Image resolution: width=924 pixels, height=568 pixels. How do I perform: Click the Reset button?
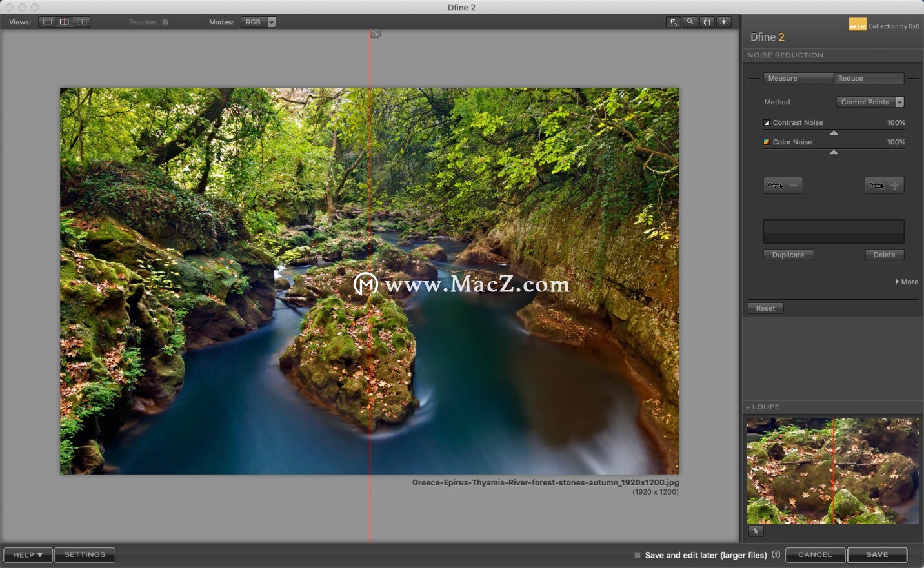point(766,308)
